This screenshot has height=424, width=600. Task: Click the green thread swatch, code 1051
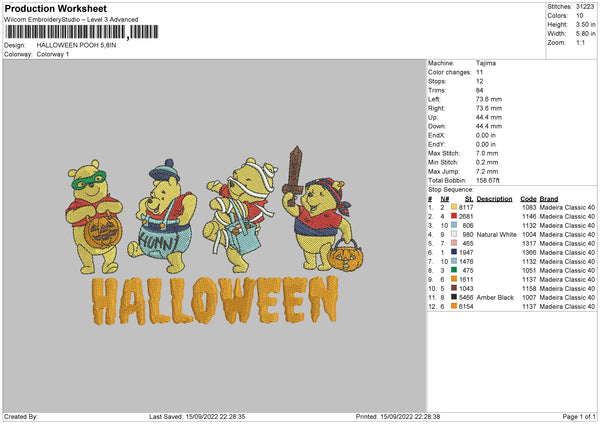point(455,270)
